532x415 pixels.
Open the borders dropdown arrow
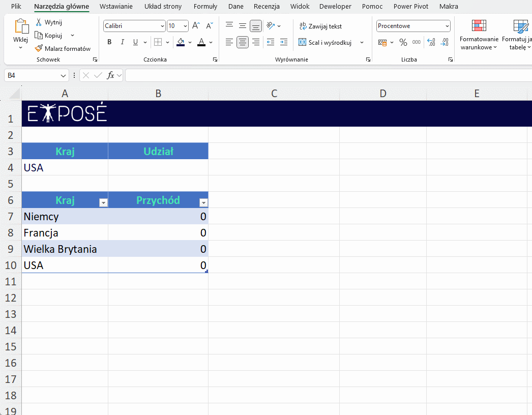pos(167,42)
